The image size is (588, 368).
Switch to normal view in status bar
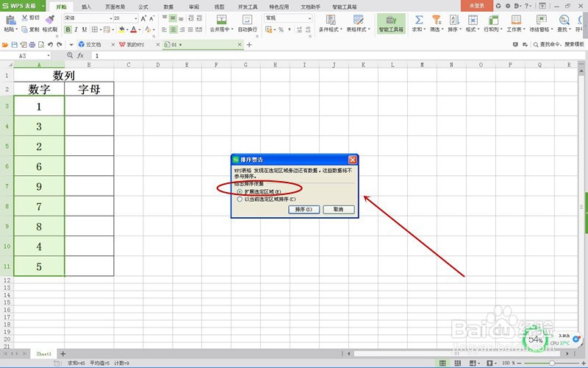[x=442, y=363]
